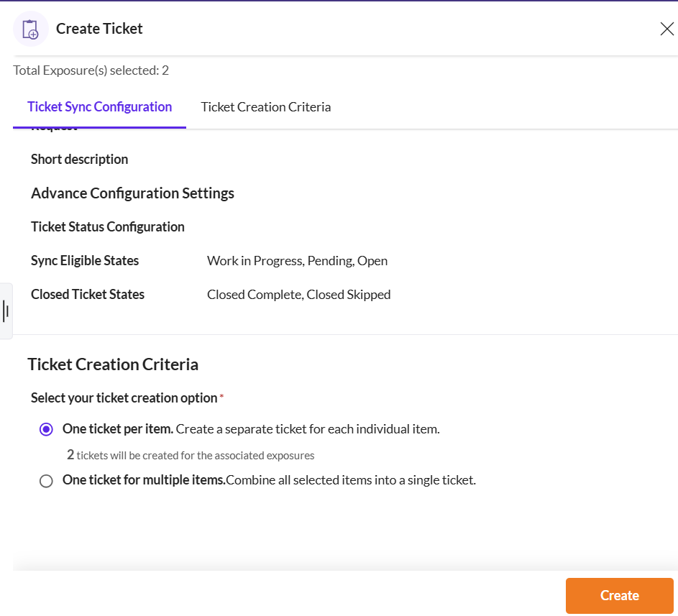The height and width of the screenshot is (616, 678).
Task: Click the 2 tickets will be created note
Action: pos(191,455)
